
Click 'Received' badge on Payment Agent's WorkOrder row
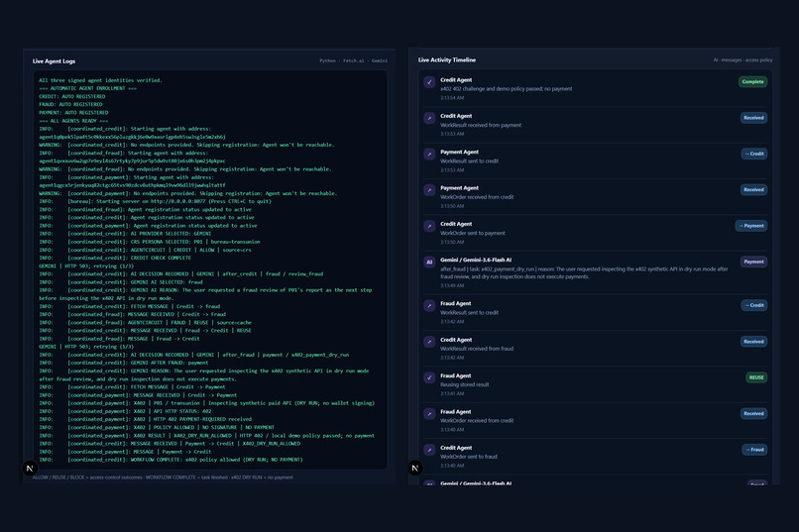(x=753, y=190)
